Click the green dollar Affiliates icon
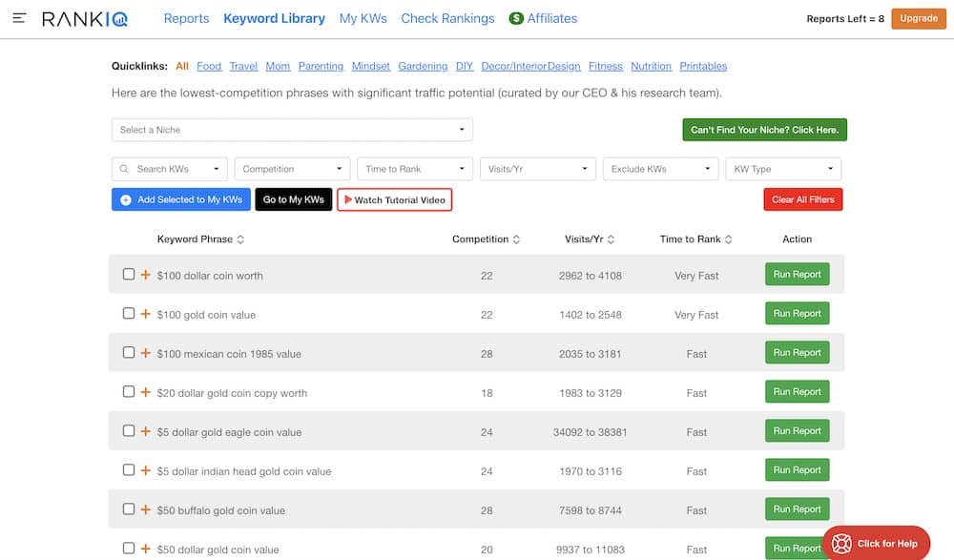954x560 pixels. pyautogui.click(x=516, y=18)
